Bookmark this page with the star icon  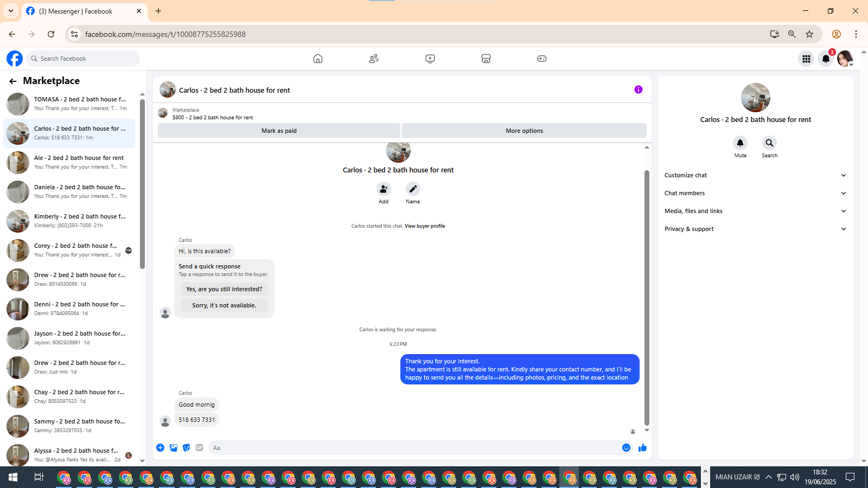[x=809, y=34]
